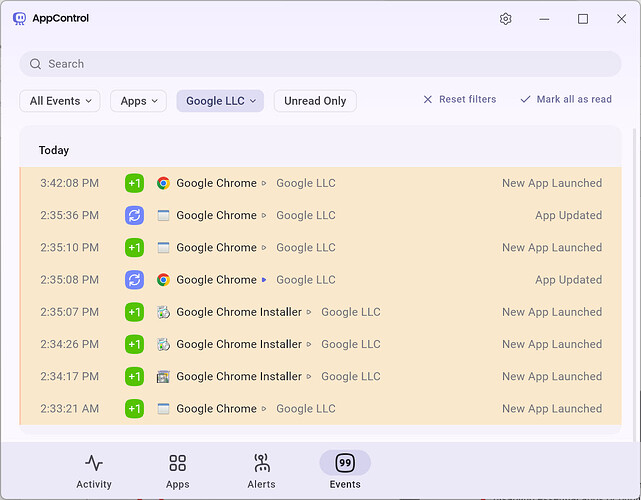The height and width of the screenshot is (500, 641).
Task: Click Reset filters
Action: pyautogui.click(x=459, y=100)
